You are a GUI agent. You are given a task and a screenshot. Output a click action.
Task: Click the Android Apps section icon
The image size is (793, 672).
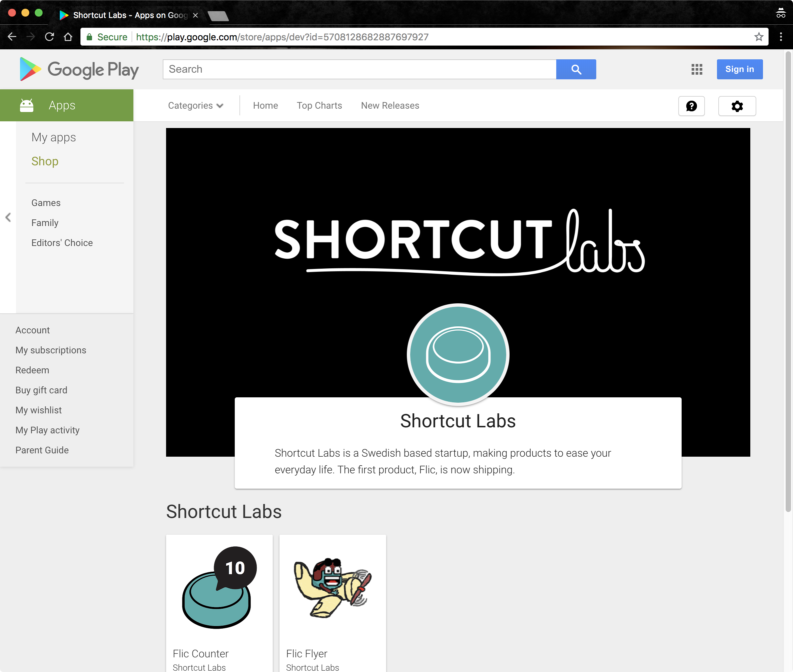point(27,106)
